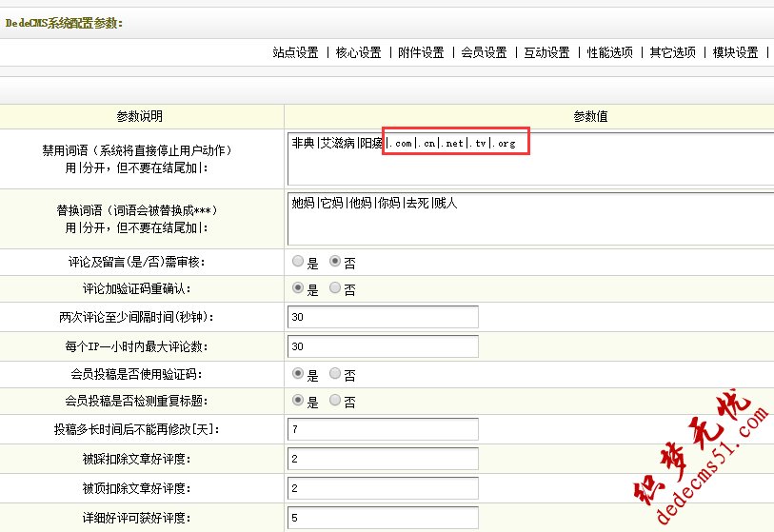Click the 投稿多长时间后不能再修改 field

[x=383, y=429]
